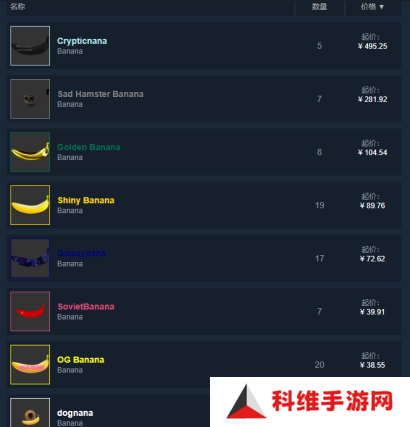This screenshot has height=427, width=410.
Task: Click the ¥ 89.76 Shiny Banana price
Action: tap(372, 206)
